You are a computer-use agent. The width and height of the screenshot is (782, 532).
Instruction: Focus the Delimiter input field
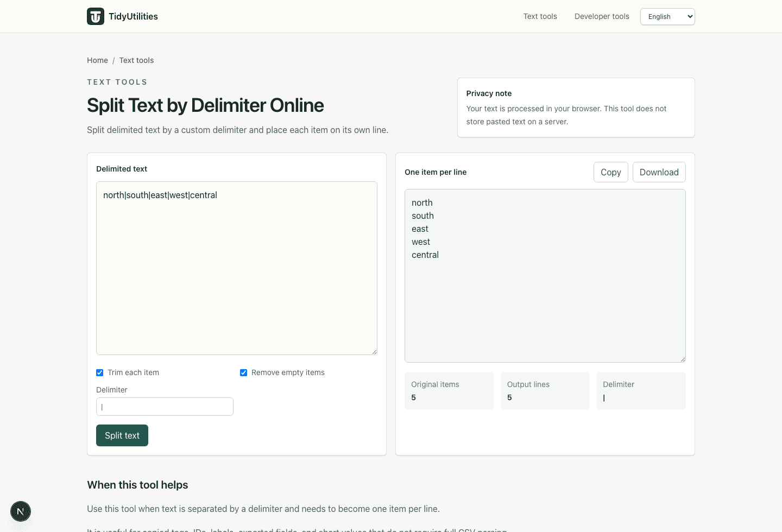pyautogui.click(x=165, y=407)
